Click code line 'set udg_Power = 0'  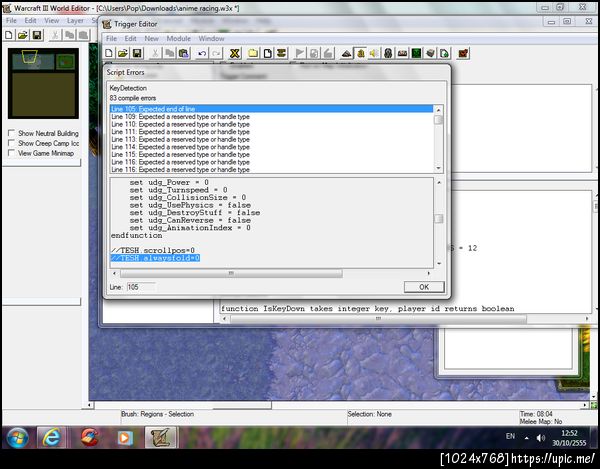(169, 182)
